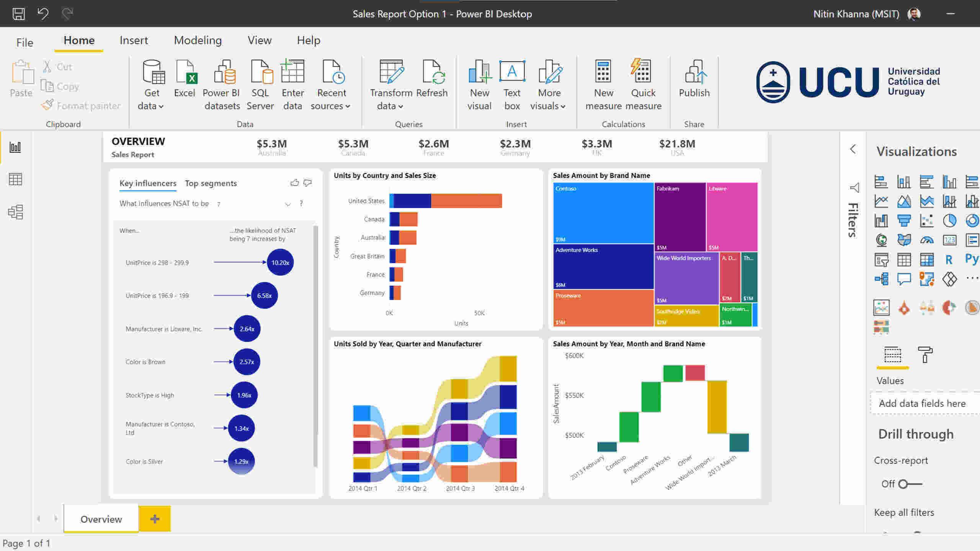Click the Refresh button
This screenshot has width=980, height=551.
point(432,78)
